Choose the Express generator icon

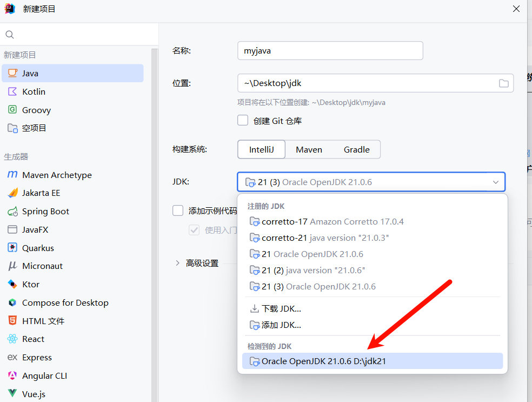click(12, 357)
